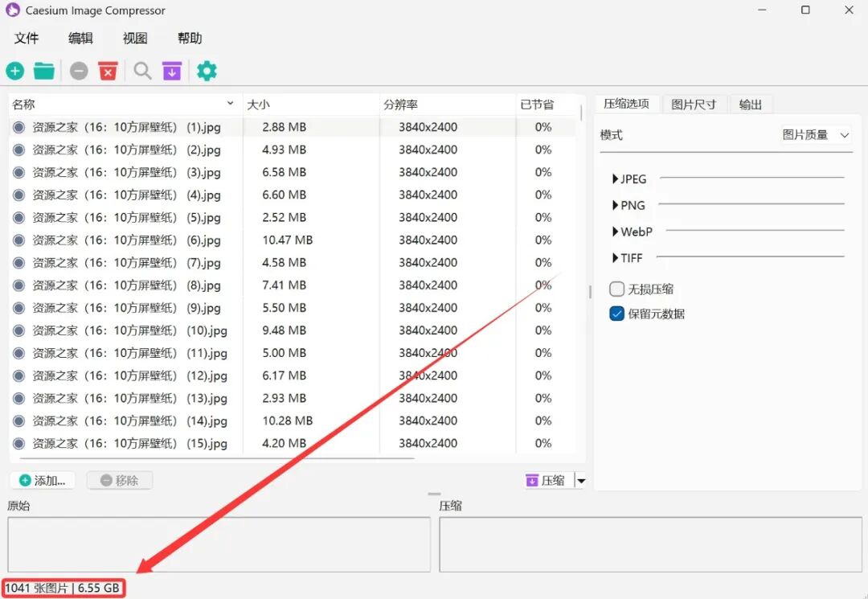868x599 pixels.
Task: Click the red clear list toolbar icon
Action: pyautogui.click(x=108, y=71)
